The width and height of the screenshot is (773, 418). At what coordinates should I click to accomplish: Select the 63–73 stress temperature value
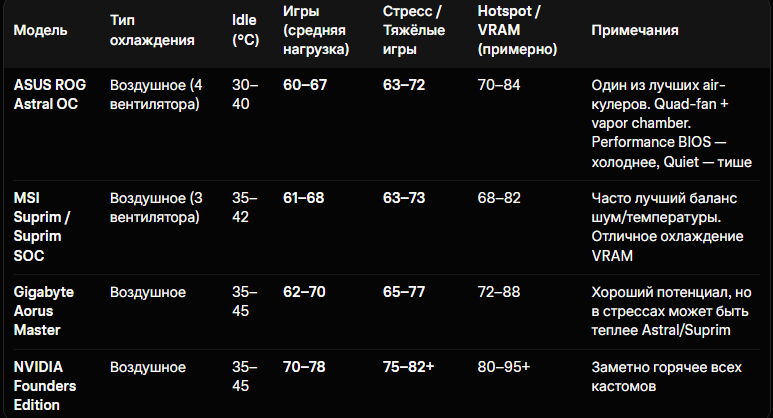click(404, 198)
